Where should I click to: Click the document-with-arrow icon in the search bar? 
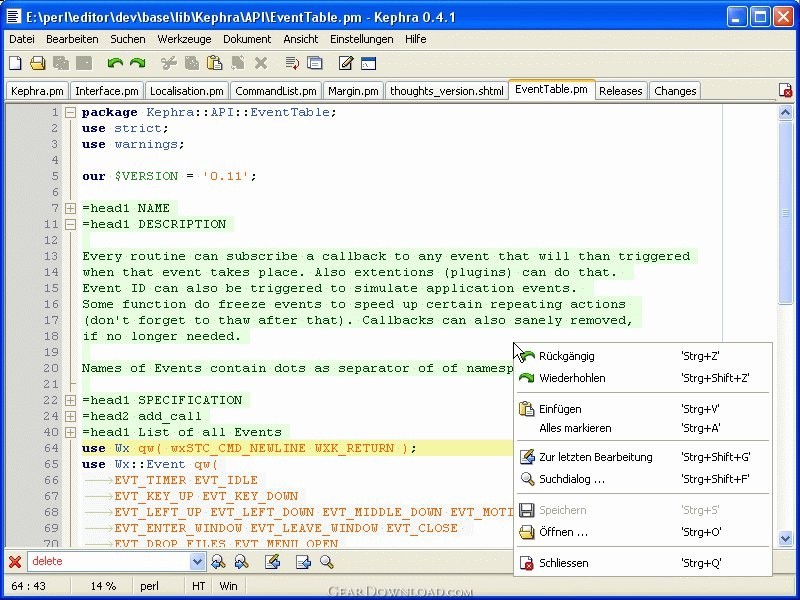click(304, 562)
